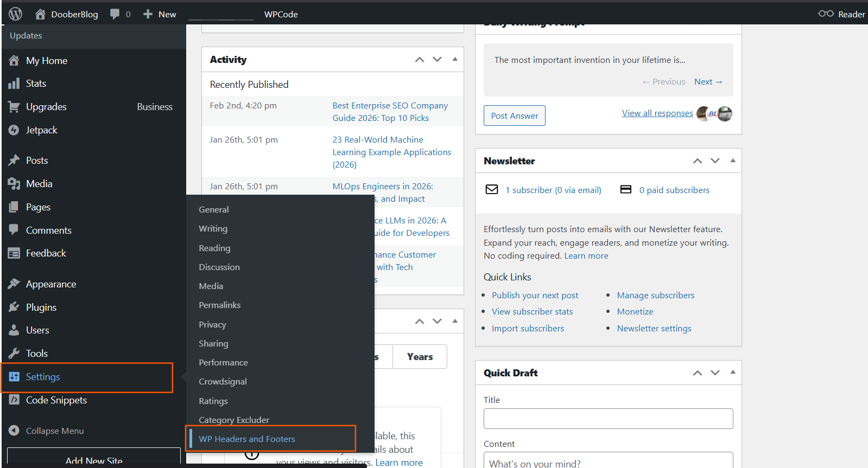Click the Add New Site button

[94, 458]
